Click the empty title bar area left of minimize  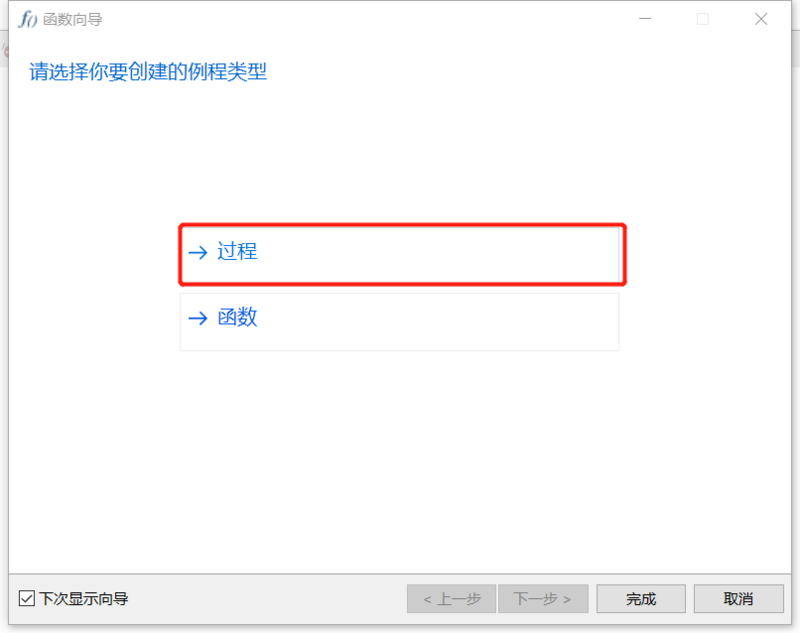pyautogui.click(x=357, y=19)
